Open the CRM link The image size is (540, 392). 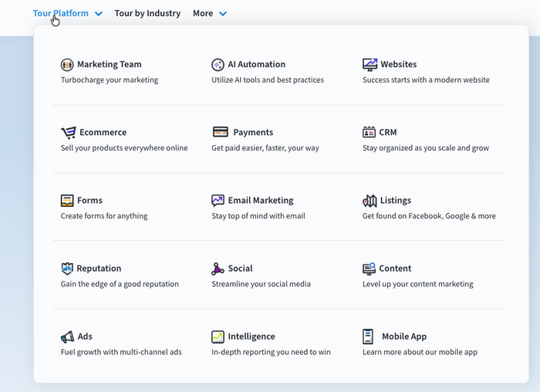[x=388, y=132]
